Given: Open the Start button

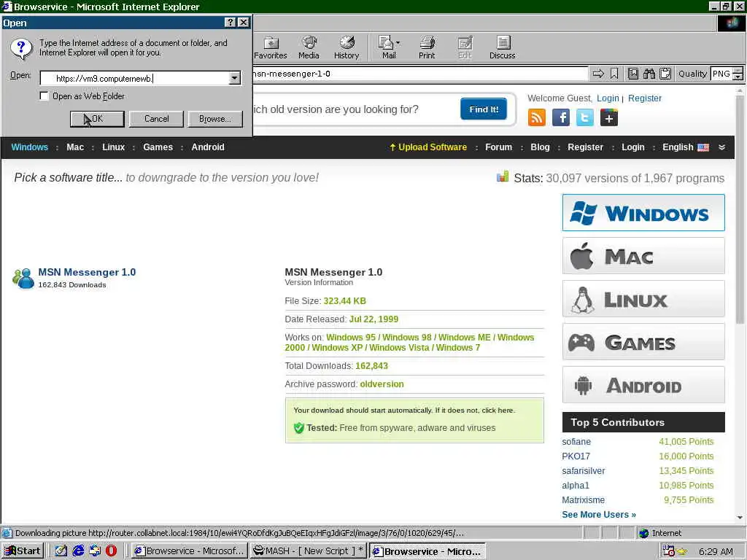Looking at the screenshot, I should click(23, 551).
